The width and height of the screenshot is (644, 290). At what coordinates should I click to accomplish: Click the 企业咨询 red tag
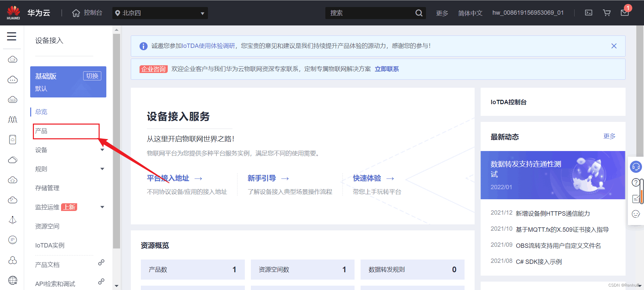pyautogui.click(x=153, y=69)
